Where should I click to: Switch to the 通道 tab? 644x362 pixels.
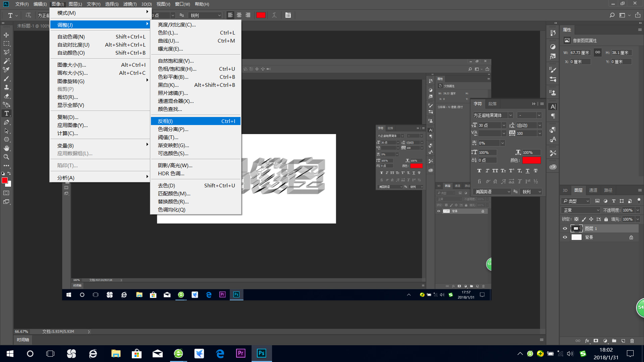(593, 190)
